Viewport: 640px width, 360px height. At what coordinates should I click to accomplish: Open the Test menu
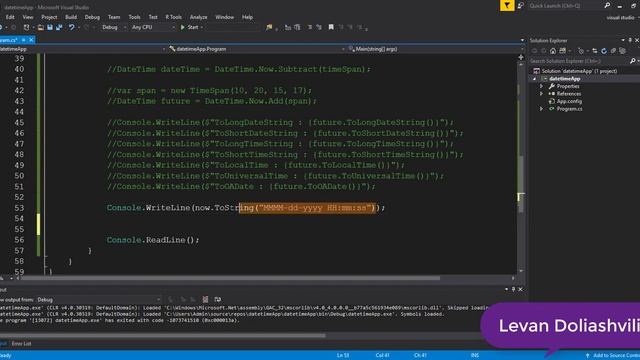click(x=153, y=17)
